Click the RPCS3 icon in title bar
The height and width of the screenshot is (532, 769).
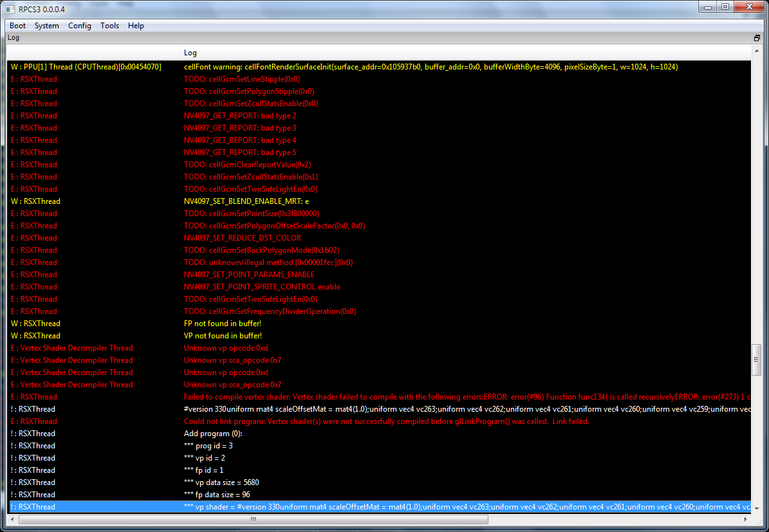(10, 7)
